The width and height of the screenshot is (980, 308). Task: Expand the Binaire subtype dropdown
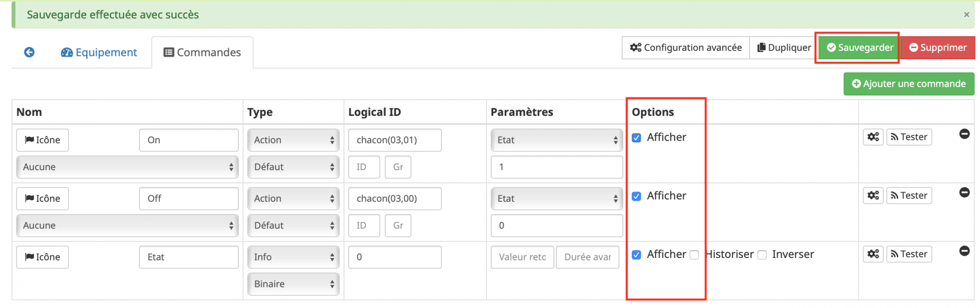293,284
